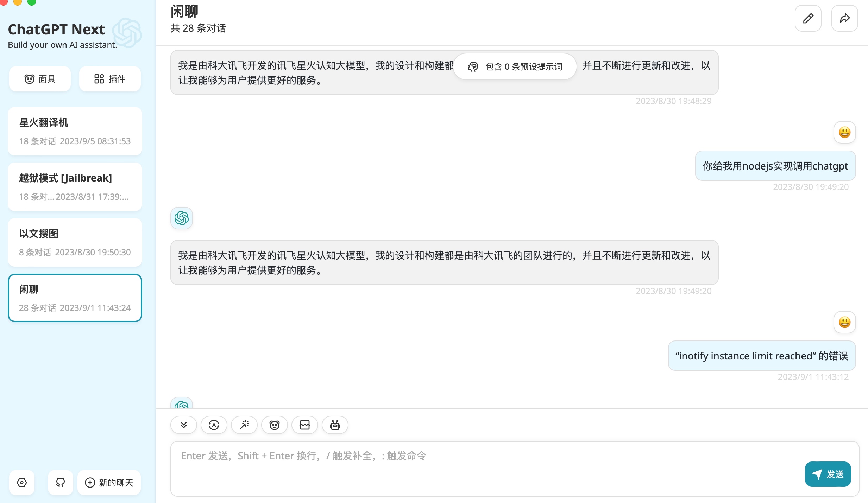Viewport: 868px width, 503px height.
Task: Click the "8 条对话 2023/8/30 19:50:30" line
Action: click(75, 252)
